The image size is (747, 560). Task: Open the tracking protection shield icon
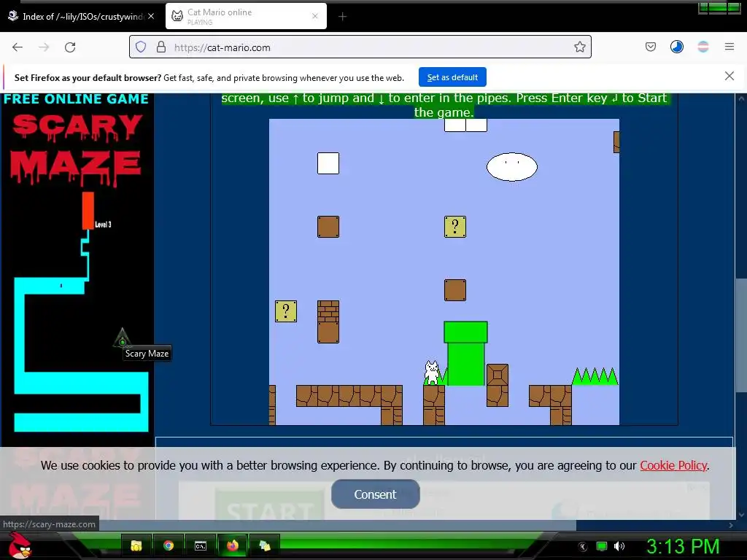tap(141, 47)
